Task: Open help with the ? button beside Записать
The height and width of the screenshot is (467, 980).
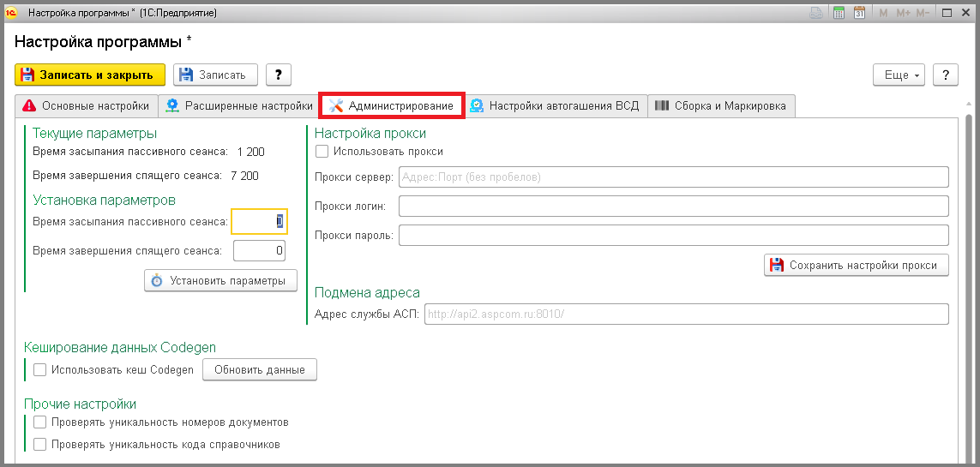Action: (279, 75)
